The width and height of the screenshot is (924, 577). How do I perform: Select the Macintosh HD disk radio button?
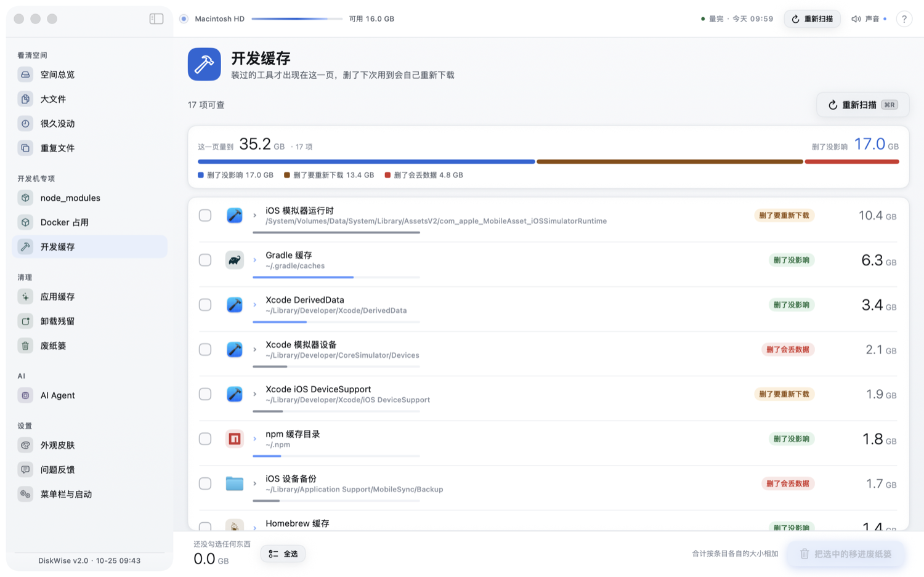[x=184, y=19]
